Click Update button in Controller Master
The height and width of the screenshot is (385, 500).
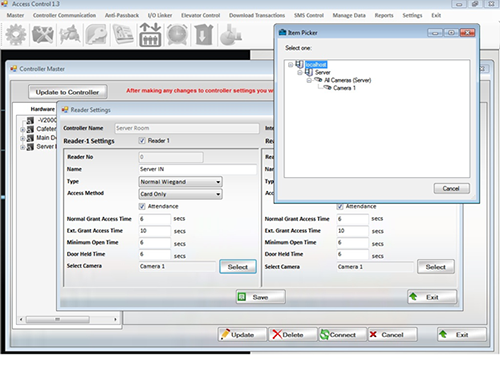point(242,334)
